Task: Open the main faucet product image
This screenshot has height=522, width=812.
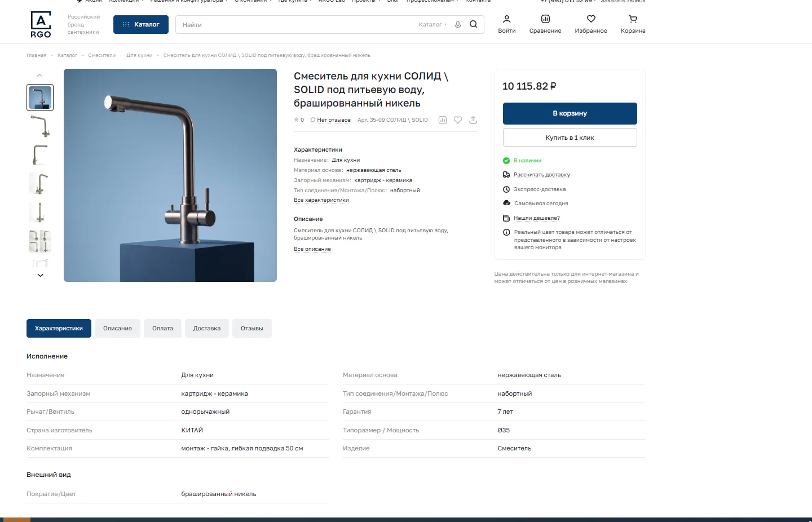Action: 170,175
